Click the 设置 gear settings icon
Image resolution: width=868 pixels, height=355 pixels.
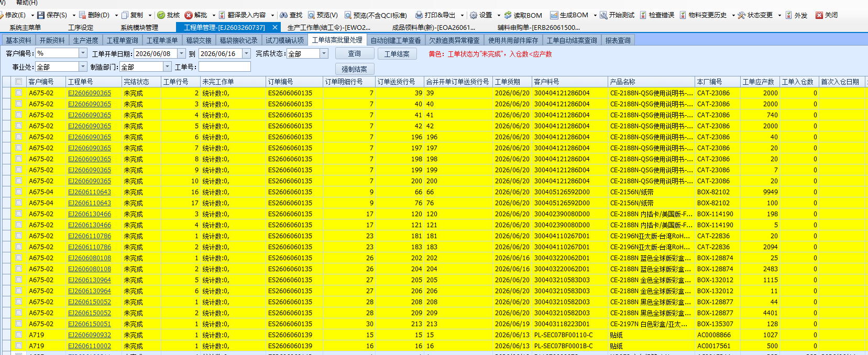(x=474, y=15)
